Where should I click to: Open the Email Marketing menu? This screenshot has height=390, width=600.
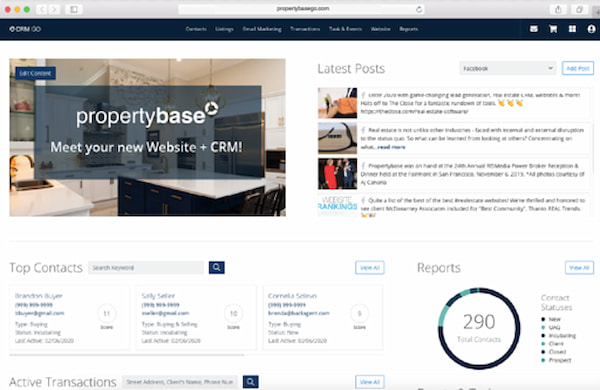point(262,29)
